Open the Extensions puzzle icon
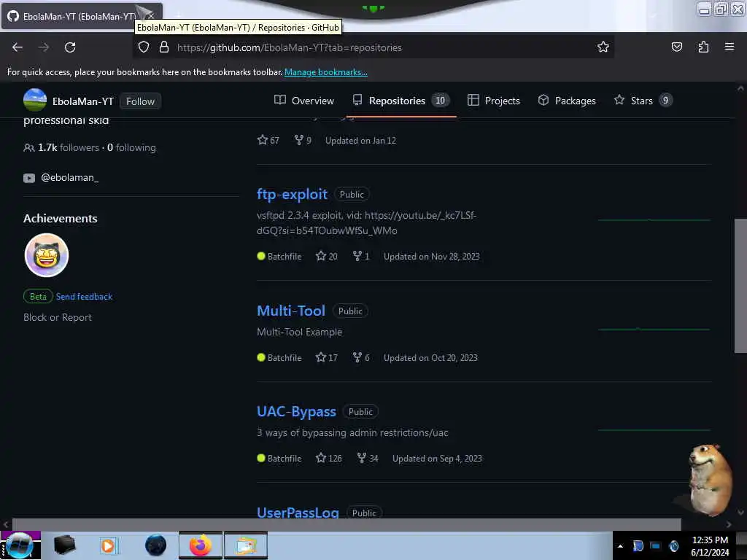This screenshot has width=747, height=560. [x=703, y=47]
